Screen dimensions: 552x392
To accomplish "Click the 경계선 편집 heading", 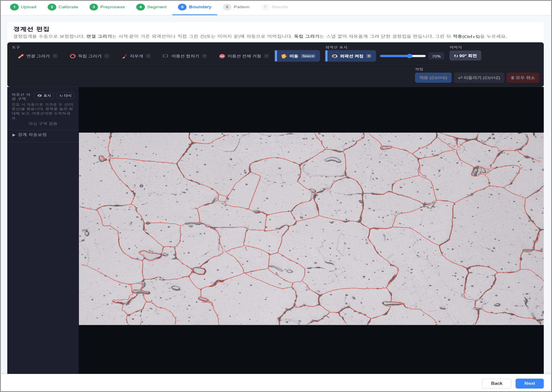I will (31, 29).
